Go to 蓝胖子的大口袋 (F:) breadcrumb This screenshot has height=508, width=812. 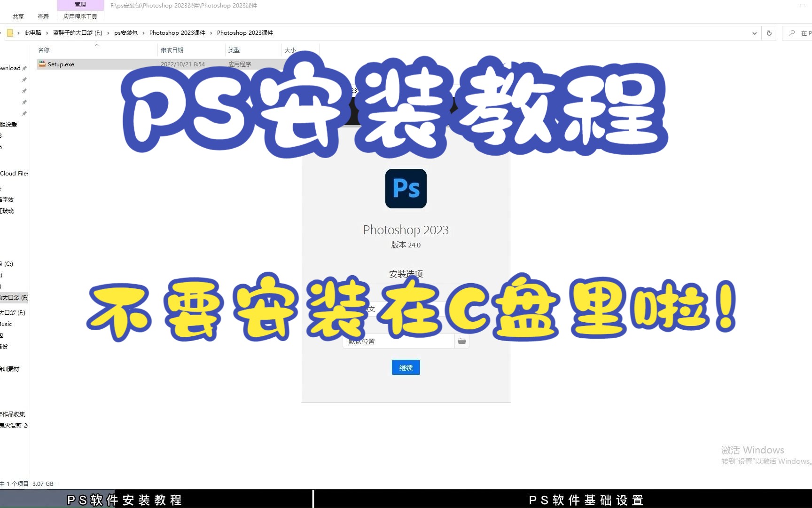(x=78, y=33)
